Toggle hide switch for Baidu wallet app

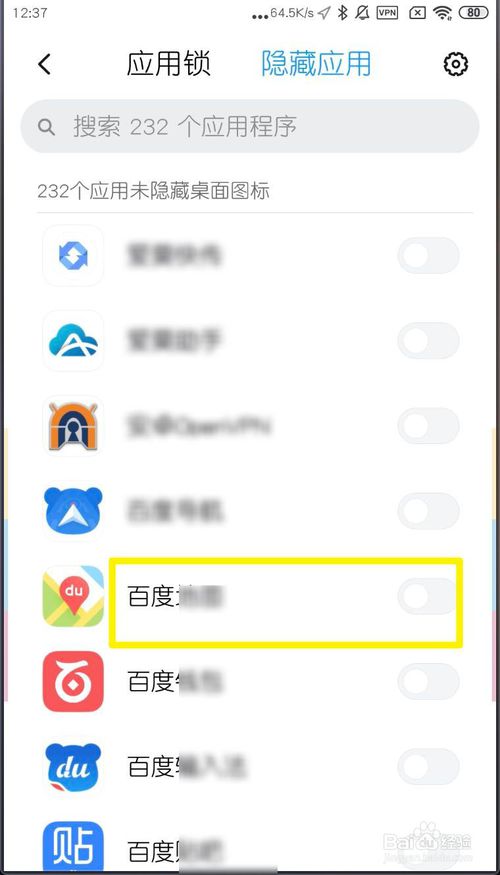pos(428,681)
